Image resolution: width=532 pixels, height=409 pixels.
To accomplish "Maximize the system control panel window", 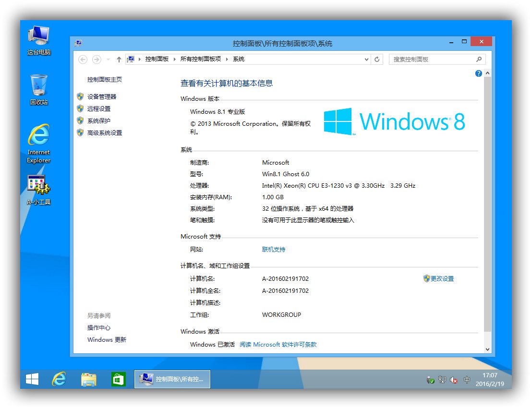I will coord(464,41).
